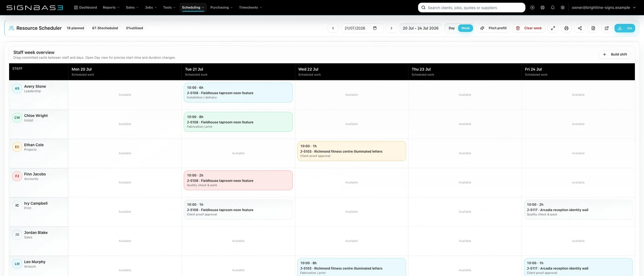Screen dimensions: 644x276
Task: Open the Scheduling menu
Action: [x=193, y=7]
